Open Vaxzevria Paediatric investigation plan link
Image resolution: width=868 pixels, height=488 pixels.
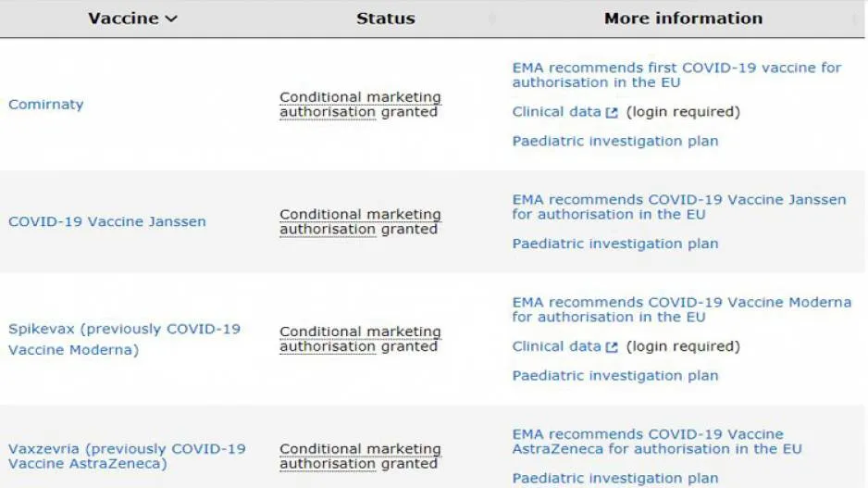pos(615,478)
